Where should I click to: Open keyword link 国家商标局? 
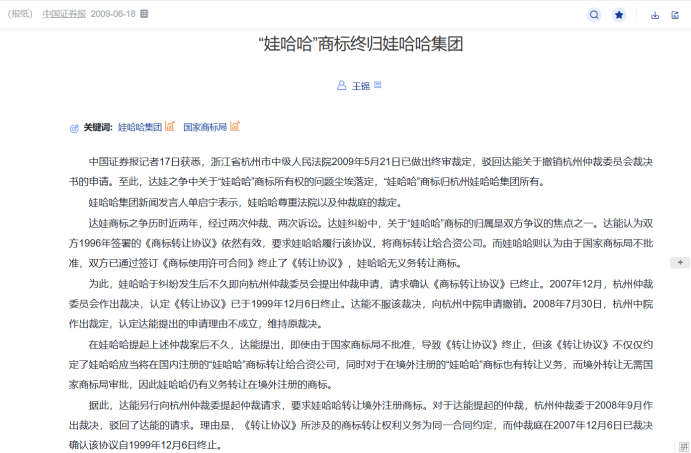pos(205,127)
